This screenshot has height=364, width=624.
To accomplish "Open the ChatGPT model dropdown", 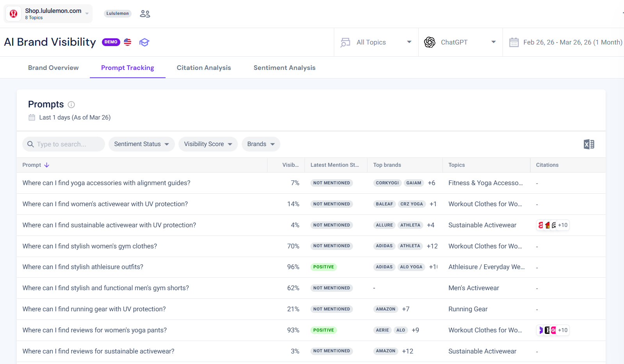I will pos(460,42).
